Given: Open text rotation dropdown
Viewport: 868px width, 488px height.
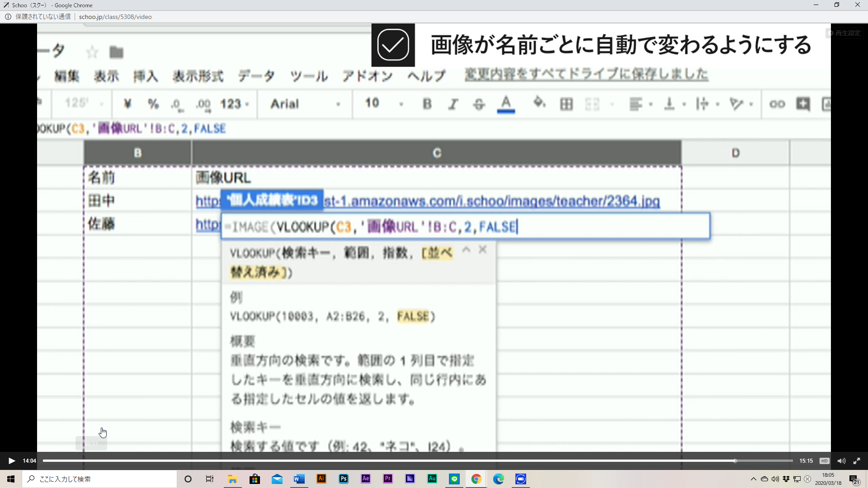Looking at the screenshot, I should click(x=741, y=104).
